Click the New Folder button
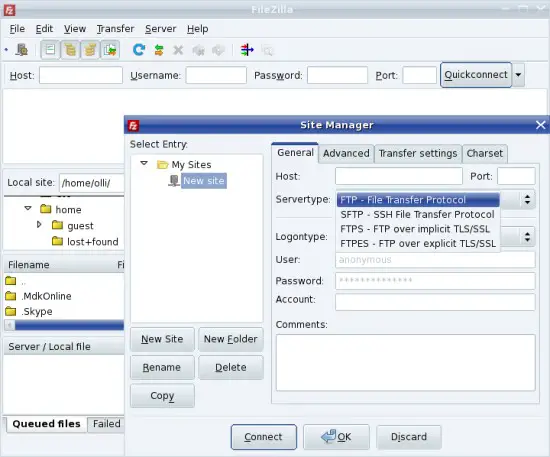 pyautogui.click(x=230, y=339)
